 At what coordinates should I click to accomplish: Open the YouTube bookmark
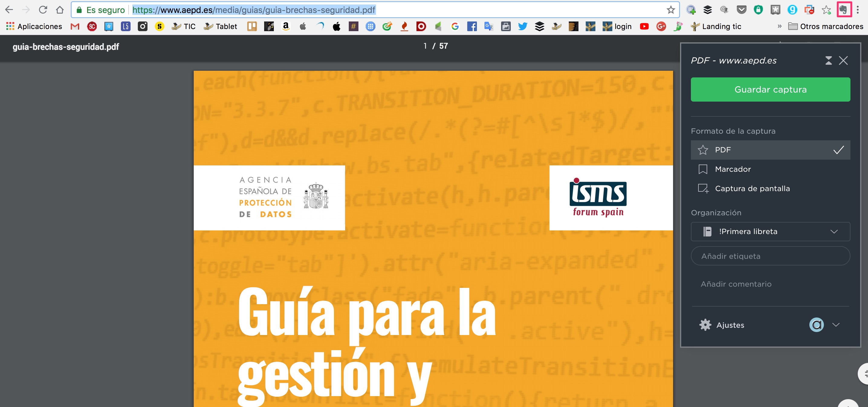point(644,26)
